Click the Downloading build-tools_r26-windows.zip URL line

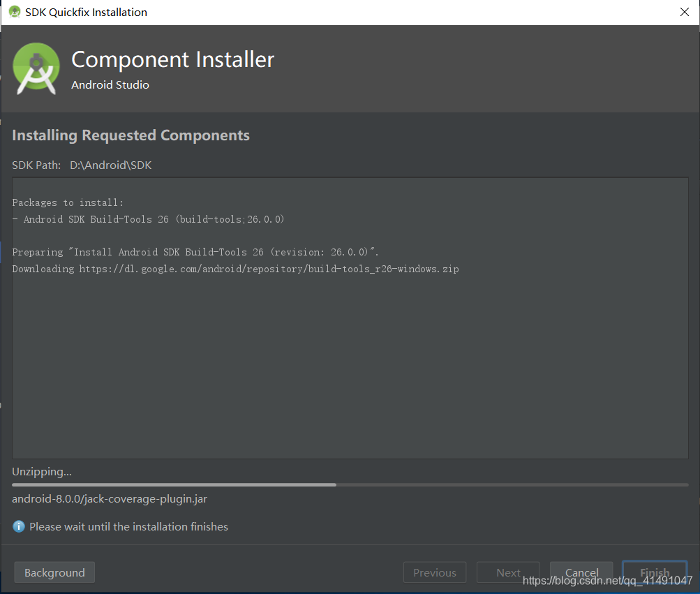point(235,269)
